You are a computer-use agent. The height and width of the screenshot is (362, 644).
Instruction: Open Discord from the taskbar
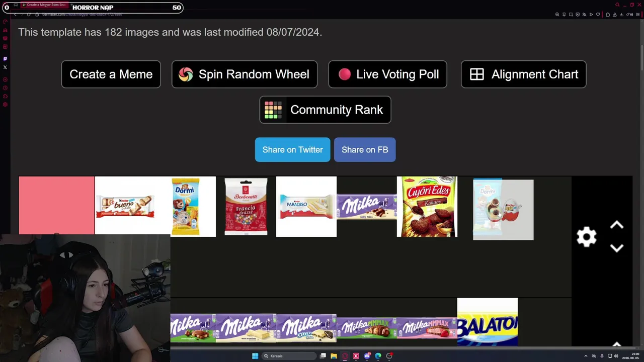point(367,356)
